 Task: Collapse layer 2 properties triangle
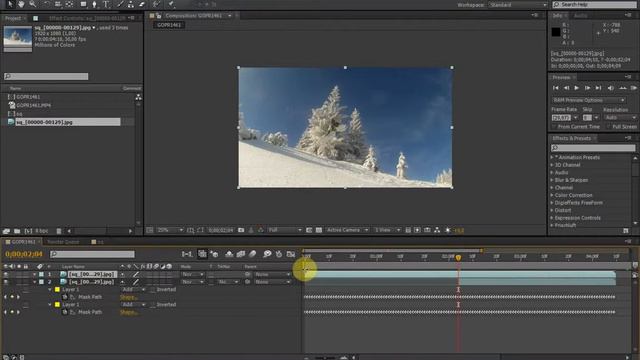[35, 282]
